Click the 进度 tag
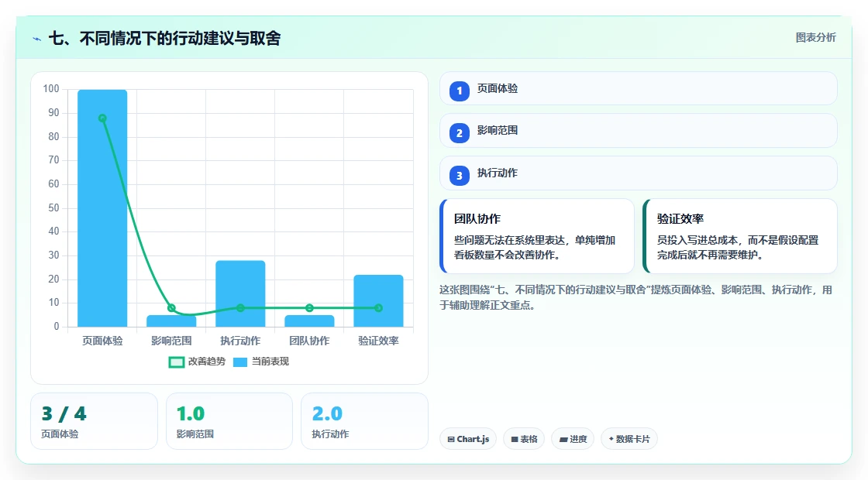The width and height of the screenshot is (868, 480). pyautogui.click(x=573, y=439)
